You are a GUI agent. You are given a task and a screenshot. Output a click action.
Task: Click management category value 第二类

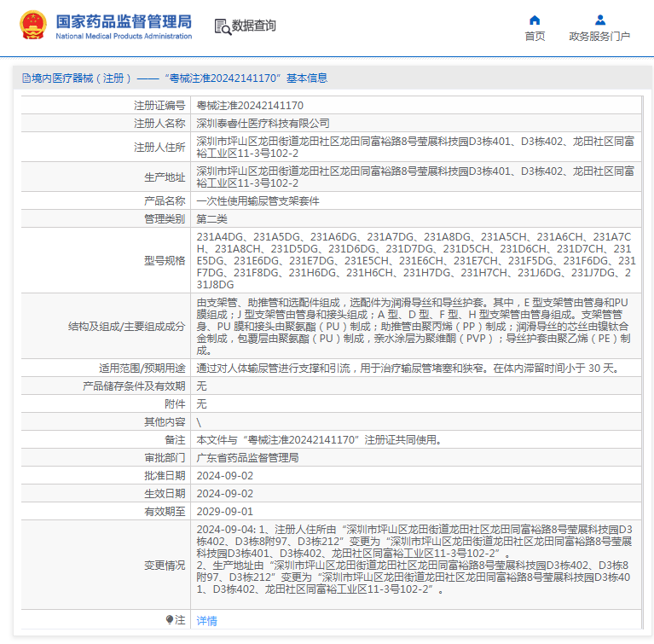point(211,219)
